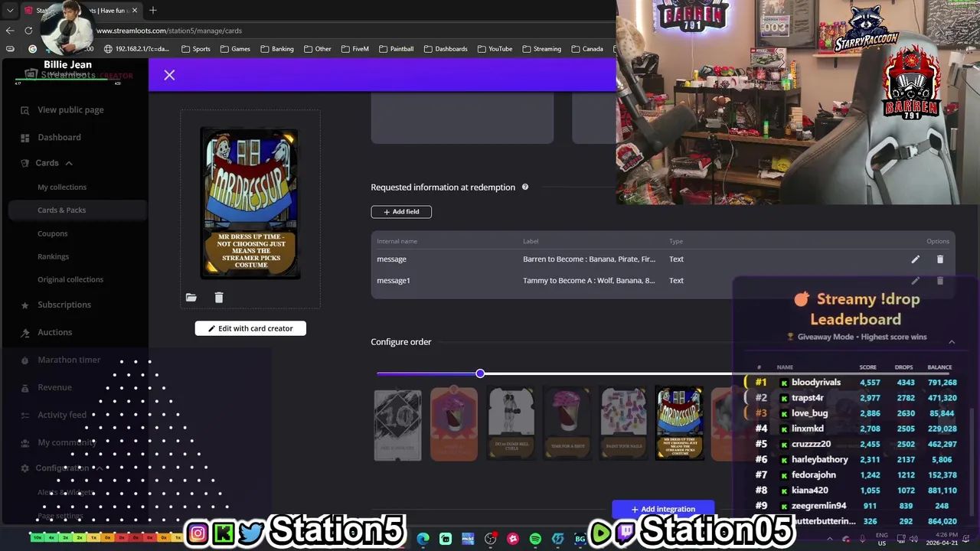Open the Other bookmark folder
This screenshot has height=551, width=980.
click(x=317, y=49)
